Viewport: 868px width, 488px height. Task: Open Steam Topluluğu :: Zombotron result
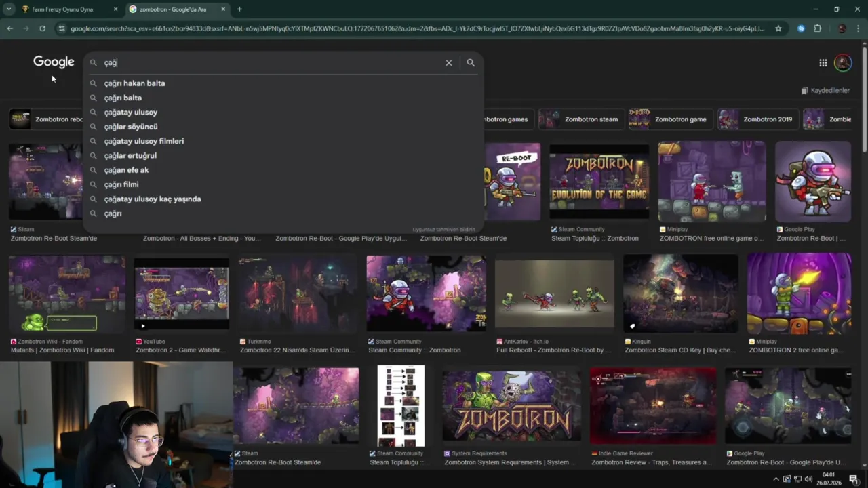point(595,239)
